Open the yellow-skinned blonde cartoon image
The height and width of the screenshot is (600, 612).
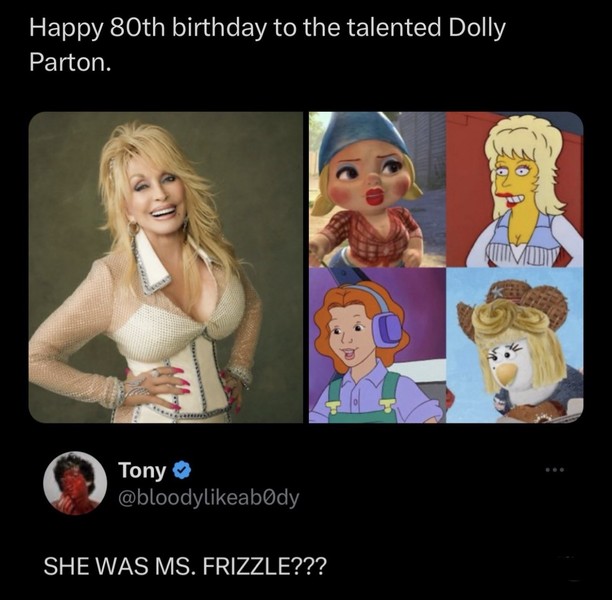514,190
